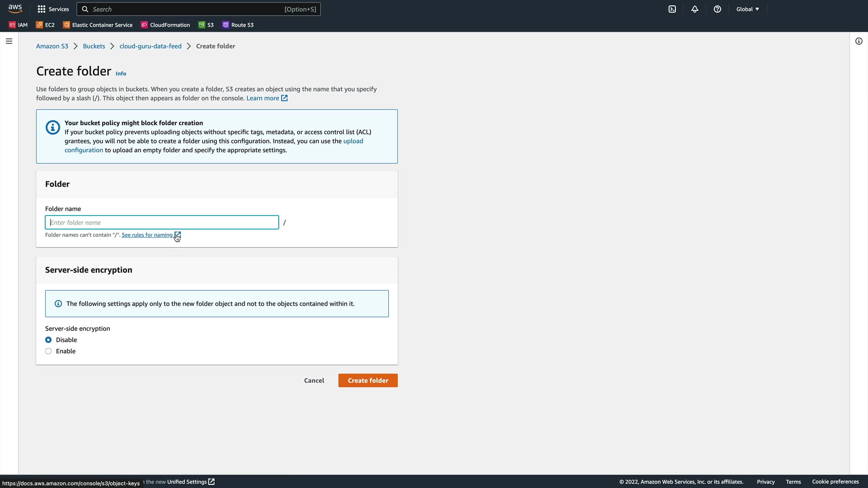Open the info panel icon on right
Screen dimensions: 868x488
coord(859,41)
